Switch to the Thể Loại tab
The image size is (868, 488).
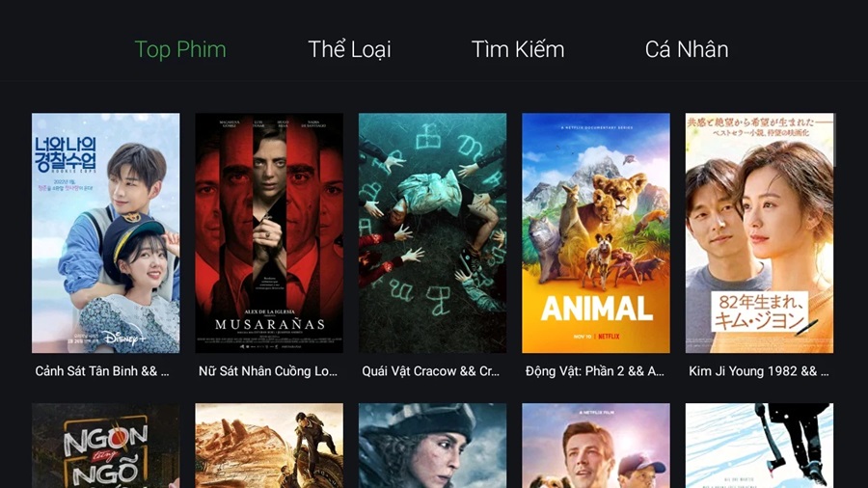coord(349,50)
